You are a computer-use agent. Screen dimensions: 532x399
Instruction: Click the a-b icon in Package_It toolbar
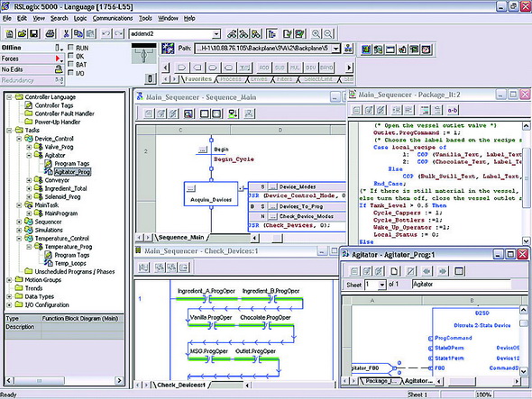click(x=453, y=110)
